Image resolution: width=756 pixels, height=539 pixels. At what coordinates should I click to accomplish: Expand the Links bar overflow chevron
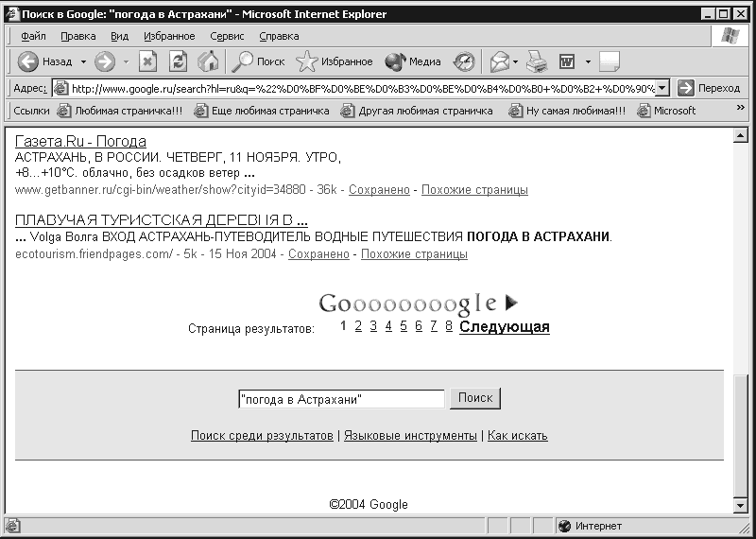(x=741, y=108)
